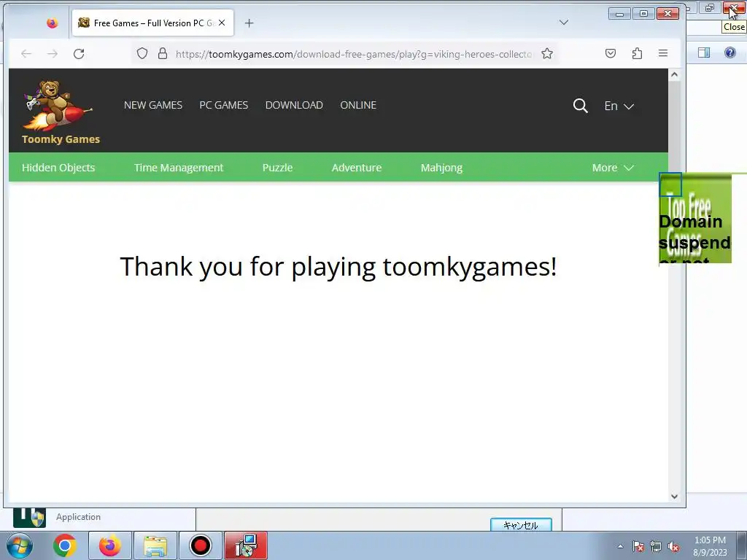Image resolution: width=747 pixels, height=560 pixels.
Task: Open the site search magnifier icon
Action: (580, 106)
